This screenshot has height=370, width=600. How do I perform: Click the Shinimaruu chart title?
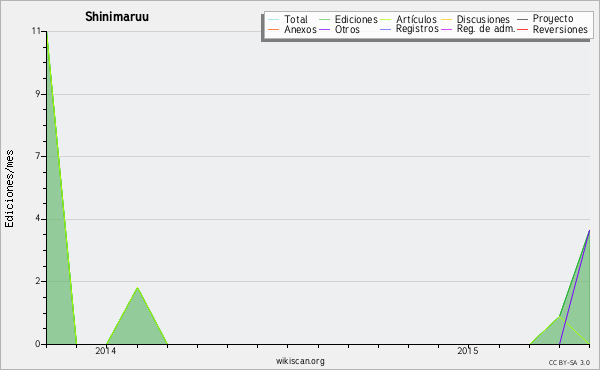point(117,17)
